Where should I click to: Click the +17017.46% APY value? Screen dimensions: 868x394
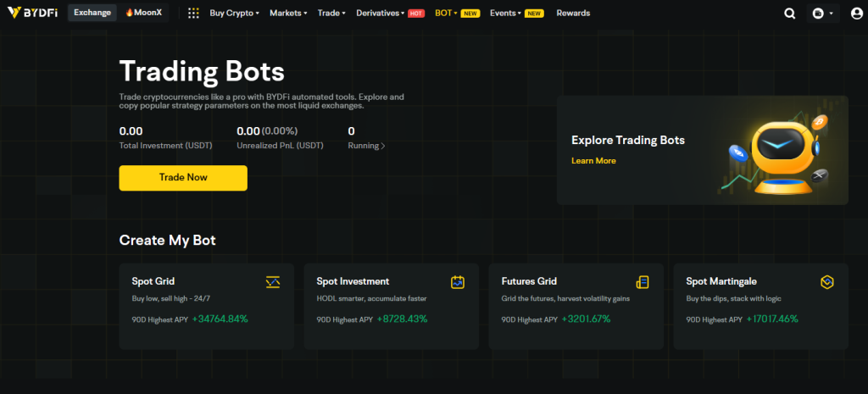pos(772,319)
